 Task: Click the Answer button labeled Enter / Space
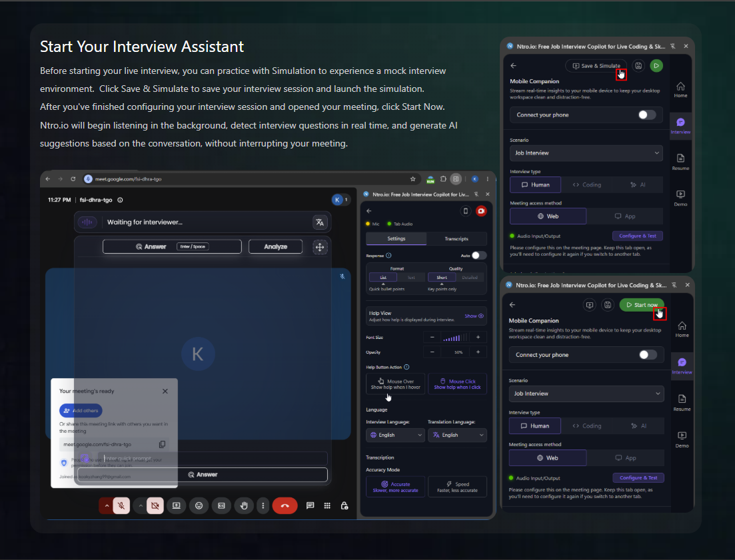pyautogui.click(x=172, y=247)
